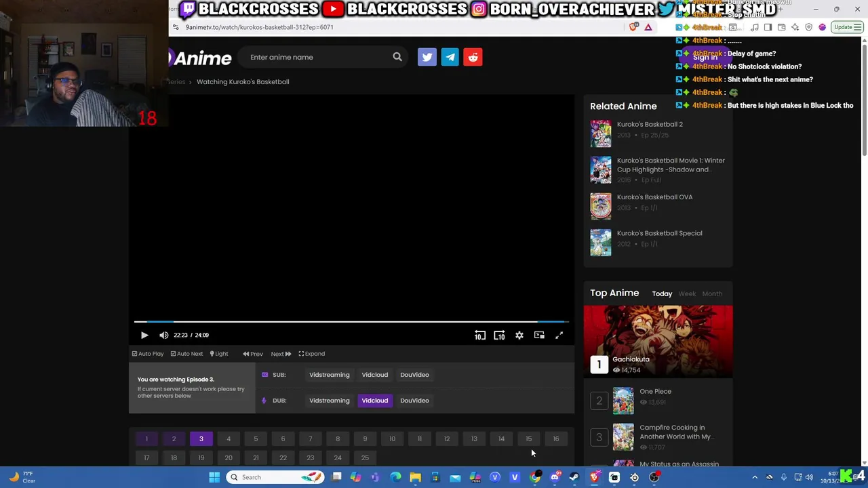Open the video player settings gear
This screenshot has width=868, height=488.
tap(519, 335)
